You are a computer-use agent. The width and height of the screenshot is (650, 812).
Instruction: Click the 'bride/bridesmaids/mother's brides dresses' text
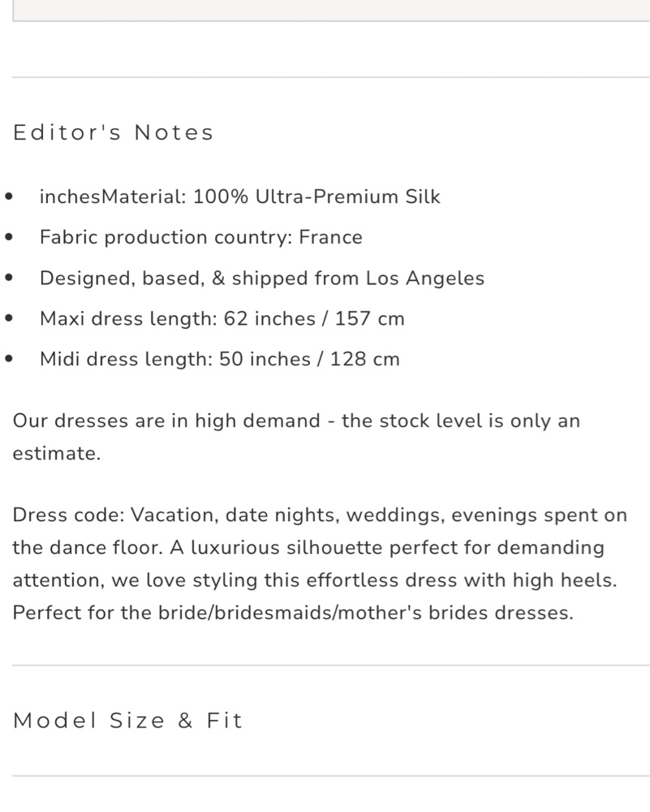(x=365, y=612)
